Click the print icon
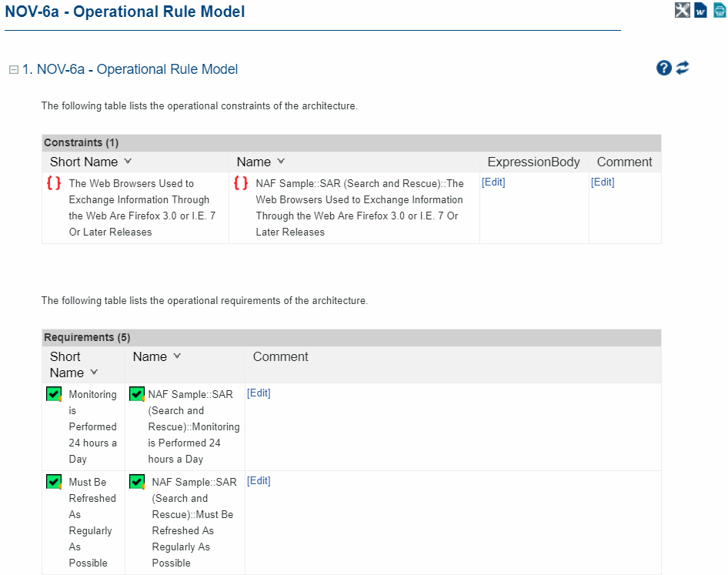Screen dimensions: 728x575 719,10
